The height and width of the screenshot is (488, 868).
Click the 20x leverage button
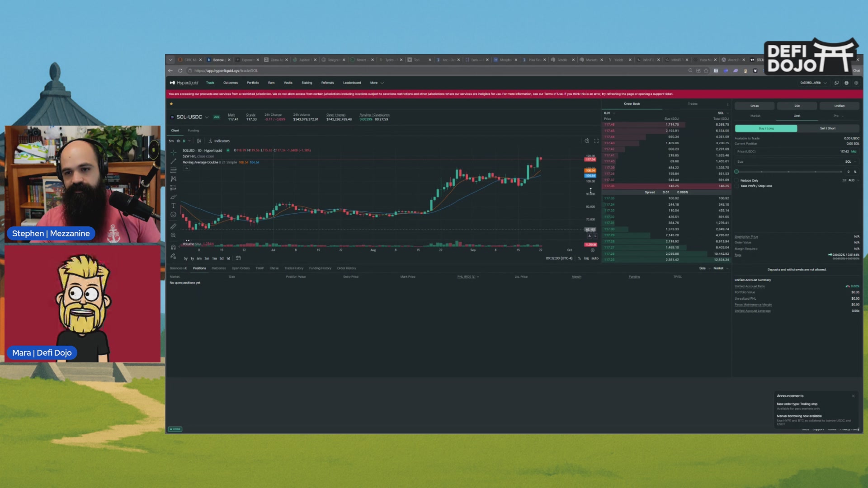coord(797,106)
